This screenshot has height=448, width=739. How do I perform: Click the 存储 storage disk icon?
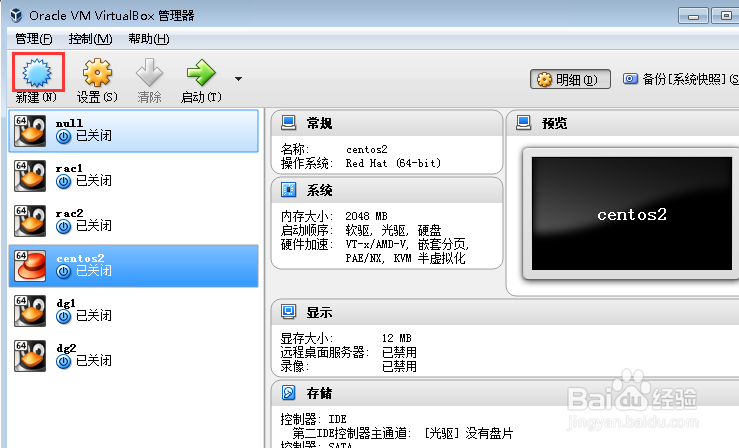pyautogui.click(x=288, y=392)
